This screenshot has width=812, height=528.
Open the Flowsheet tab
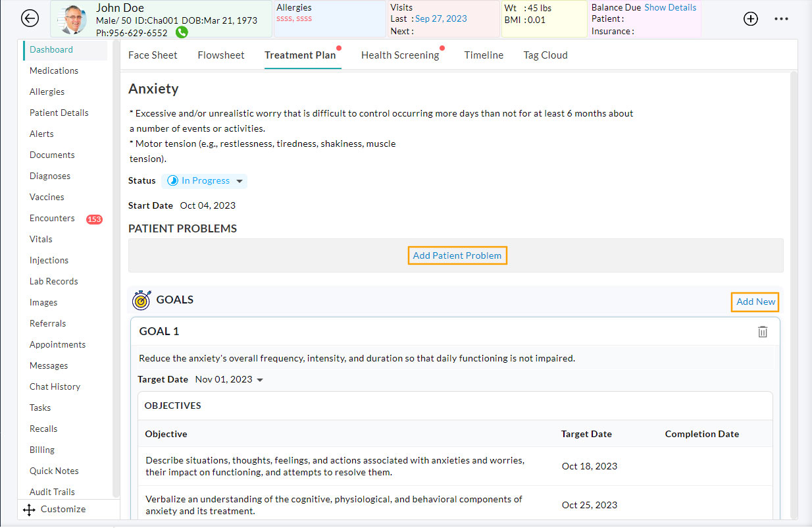(x=220, y=55)
